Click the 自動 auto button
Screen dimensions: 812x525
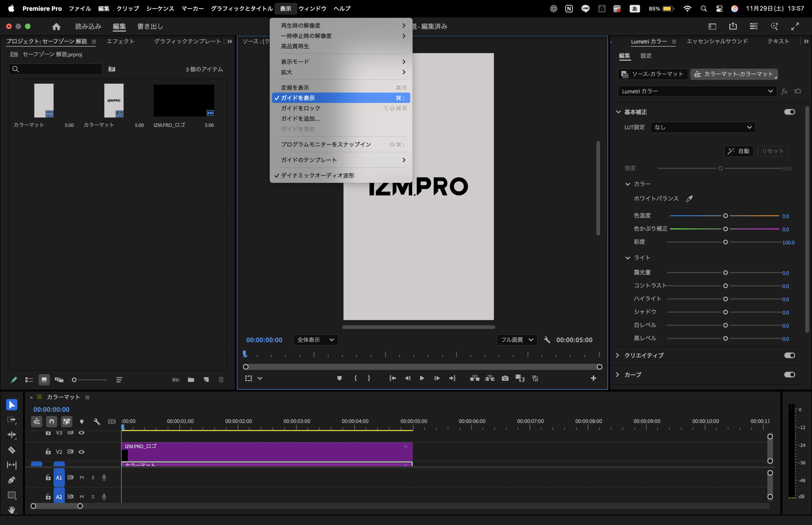pos(738,151)
